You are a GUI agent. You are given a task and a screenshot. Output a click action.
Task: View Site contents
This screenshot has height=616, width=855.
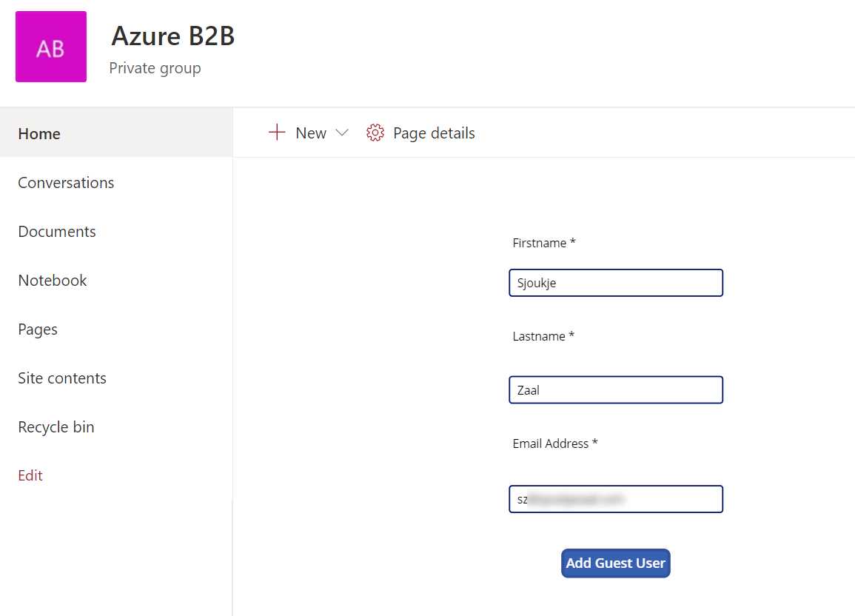[62, 378]
